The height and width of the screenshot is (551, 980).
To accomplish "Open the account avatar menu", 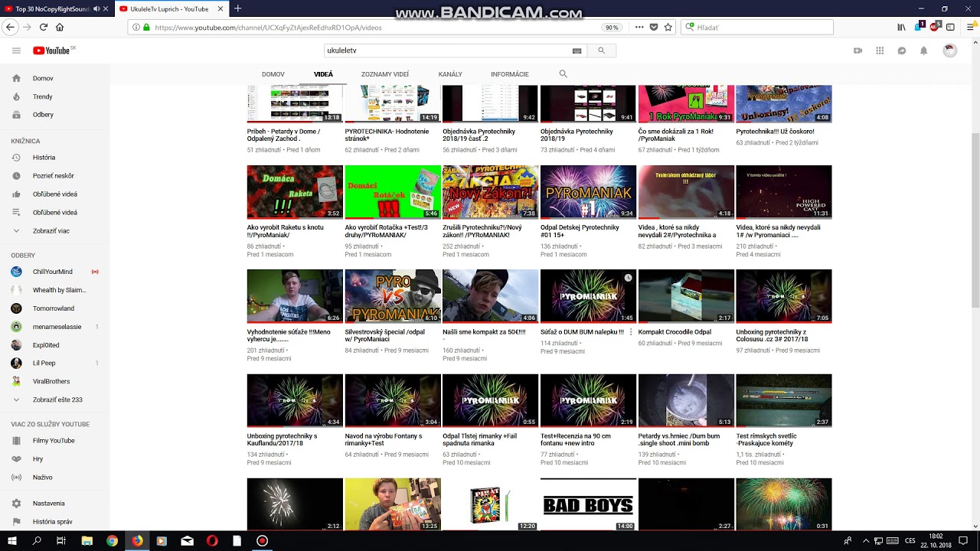I will [x=949, y=51].
